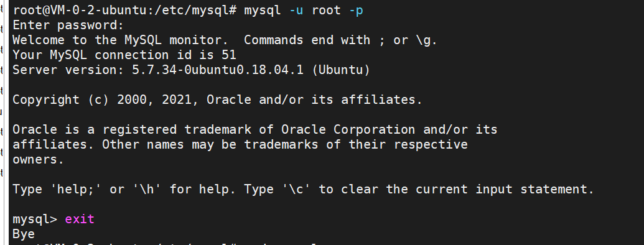Click the 'Oracle Corporation' words in trademark notice
The width and height of the screenshot is (644, 245).
[x=348, y=130]
